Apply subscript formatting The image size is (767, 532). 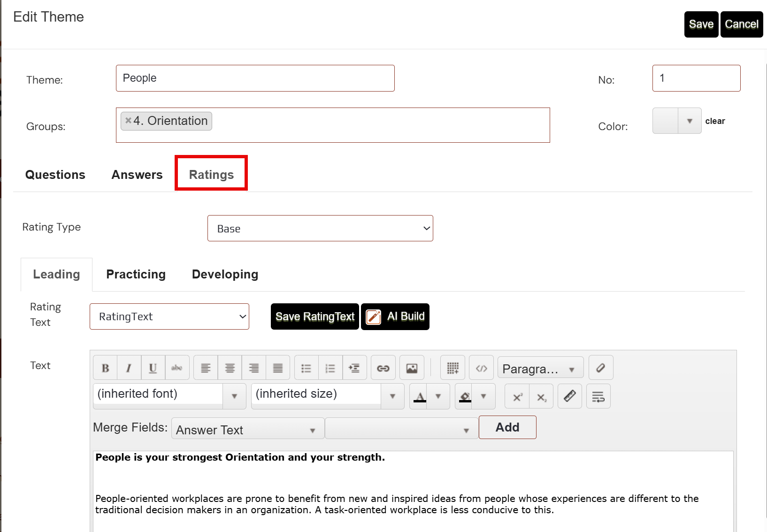click(x=541, y=396)
